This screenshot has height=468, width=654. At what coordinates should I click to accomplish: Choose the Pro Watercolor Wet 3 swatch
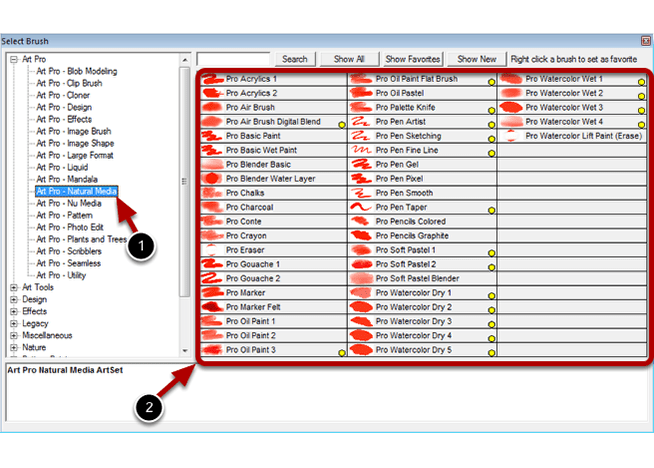pos(511,107)
